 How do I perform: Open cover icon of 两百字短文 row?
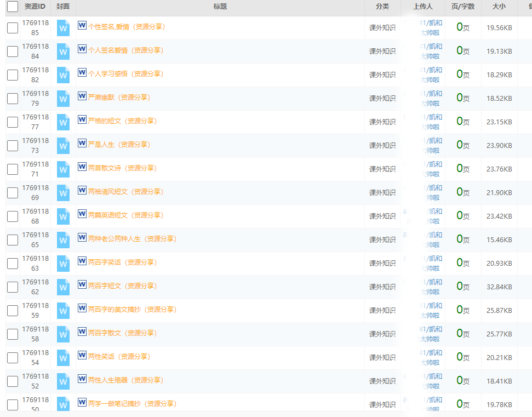(63, 287)
